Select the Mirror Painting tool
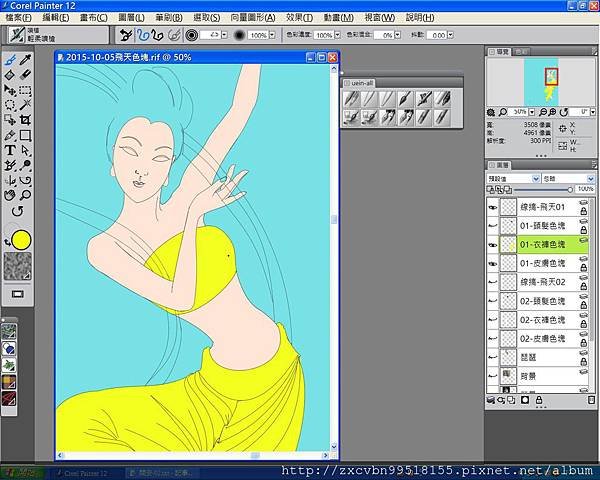Viewport: 600px width, 480px height. (x=10, y=180)
